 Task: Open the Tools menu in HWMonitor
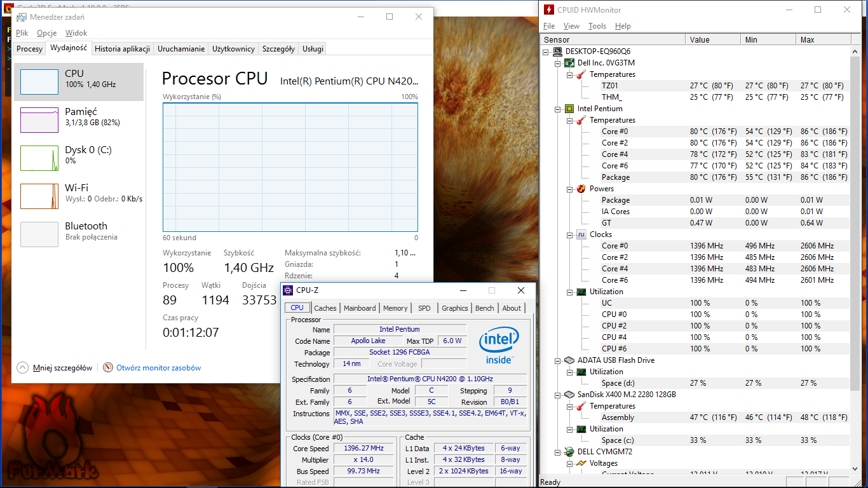[x=597, y=26]
